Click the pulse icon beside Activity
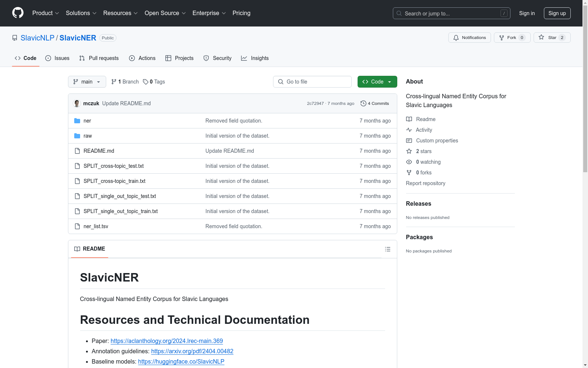Viewport: 588px width, 368px height. [x=409, y=130]
